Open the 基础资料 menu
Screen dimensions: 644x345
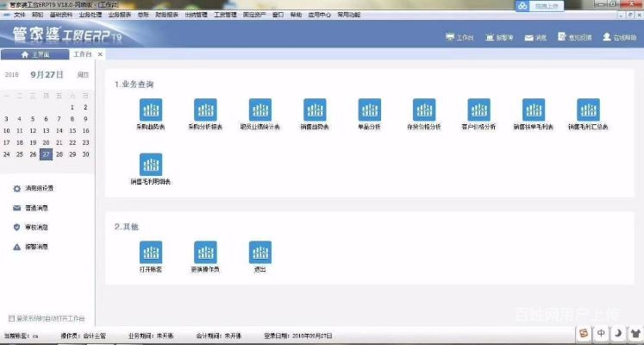(x=61, y=15)
